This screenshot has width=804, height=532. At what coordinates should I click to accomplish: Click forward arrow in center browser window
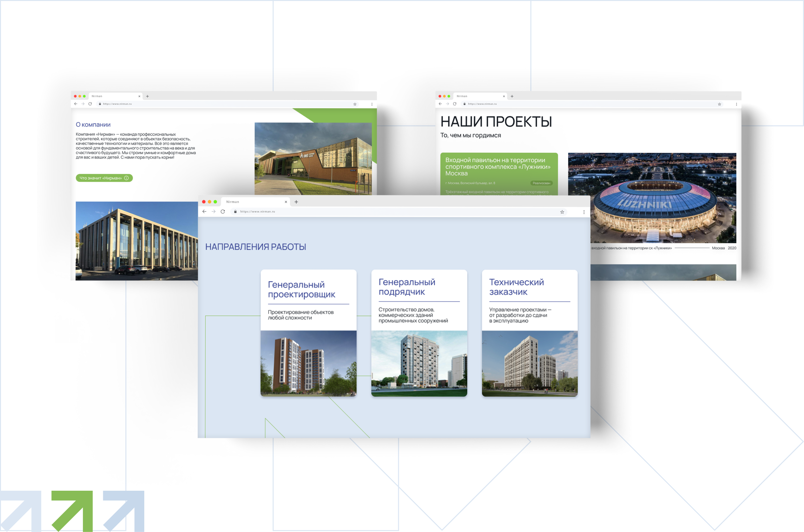click(x=214, y=212)
